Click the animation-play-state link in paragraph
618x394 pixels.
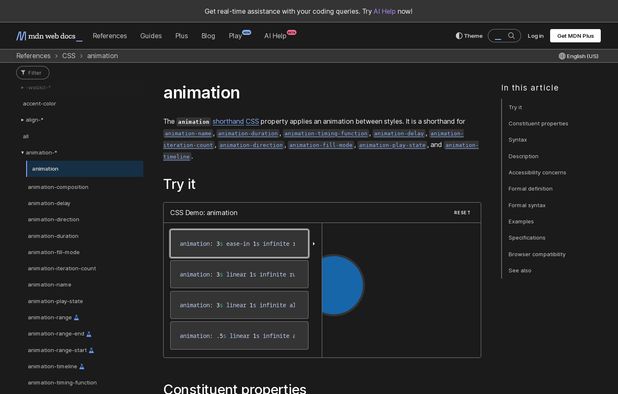392,145
